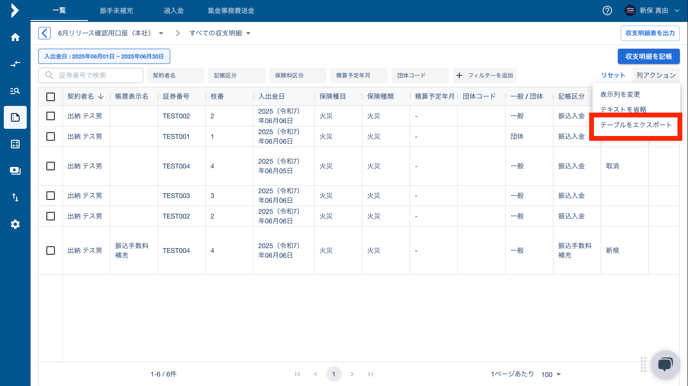The image size is (688, 386).
Task: Click page number 1 button
Action: click(334, 374)
